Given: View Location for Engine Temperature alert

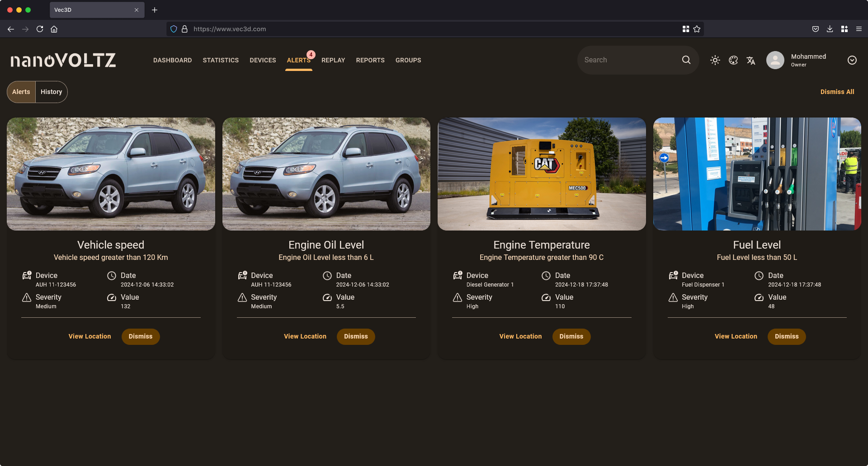Looking at the screenshot, I should coord(520,336).
